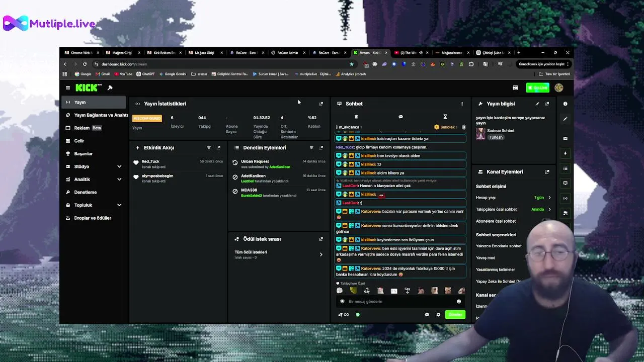The width and height of the screenshot is (644, 362).
Task: Click the Red_Tuck follow event
Action: (179, 164)
